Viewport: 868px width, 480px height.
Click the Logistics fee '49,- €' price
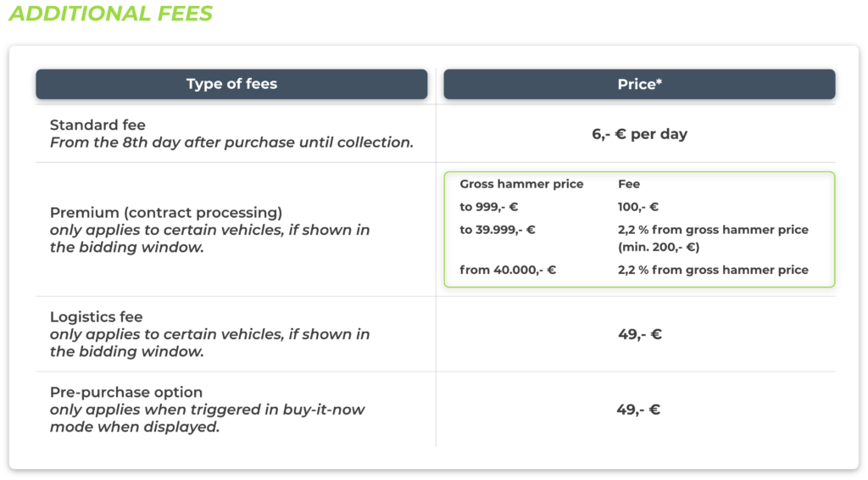639,334
